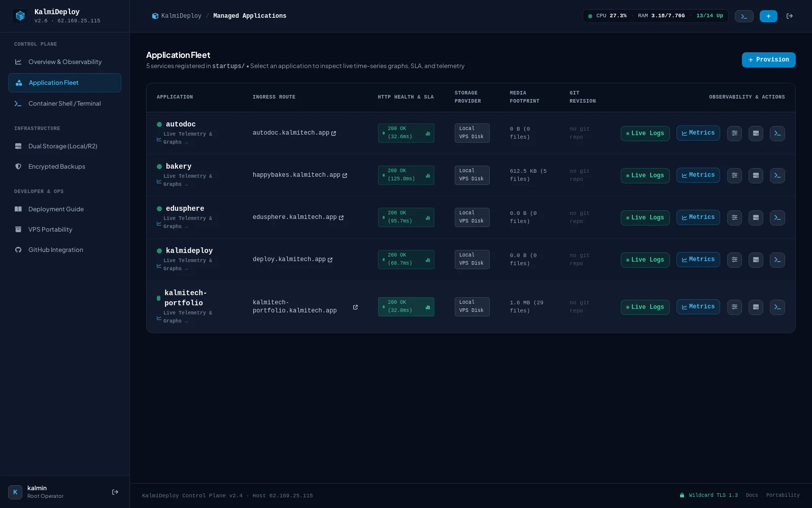View Live Logs for edusphere
The height and width of the screenshot is (508, 812).
pyautogui.click(x=645, y=218)
